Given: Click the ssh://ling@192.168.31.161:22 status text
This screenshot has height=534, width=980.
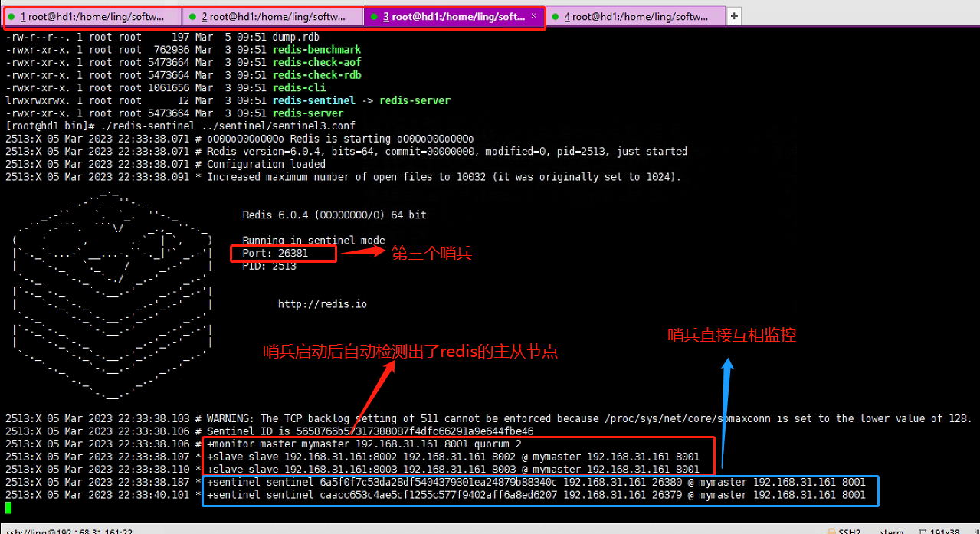Looking at the screenshot, I should (68, 531).
